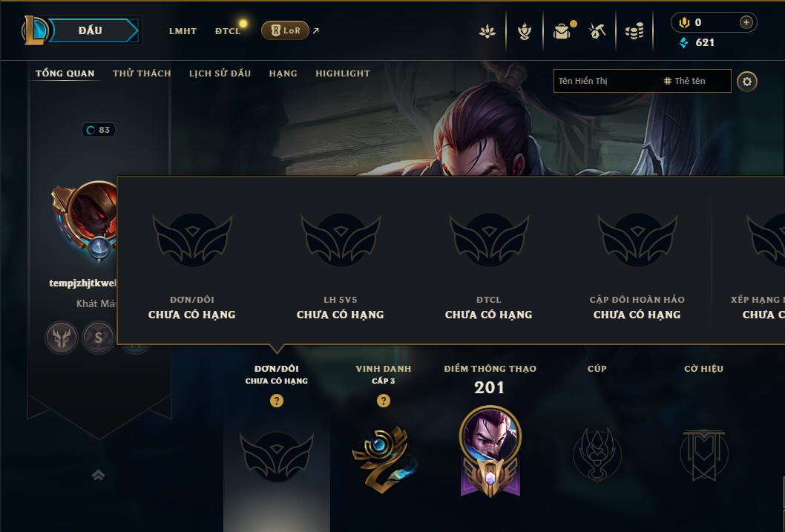
Task: Open the Clash icon in top bar
Action: pyautogui.click(x=487, y=31)
